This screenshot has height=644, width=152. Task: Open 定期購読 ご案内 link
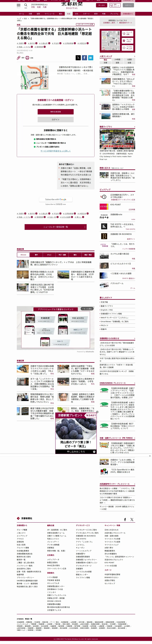click(x=109, y=23)
